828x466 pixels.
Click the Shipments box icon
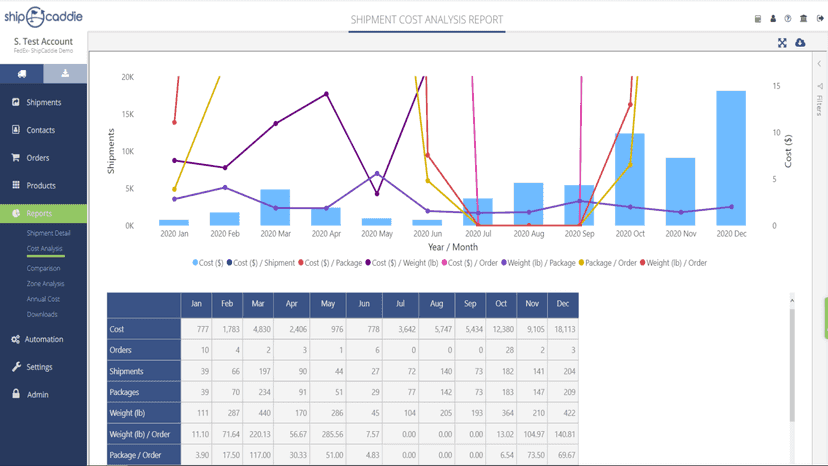coord(16,102)
